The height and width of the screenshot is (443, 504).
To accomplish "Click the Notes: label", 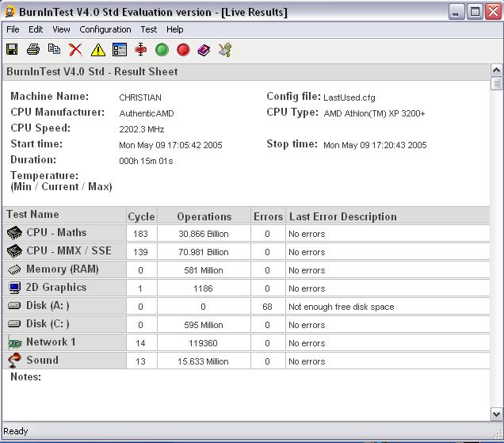I will point(25,376).
